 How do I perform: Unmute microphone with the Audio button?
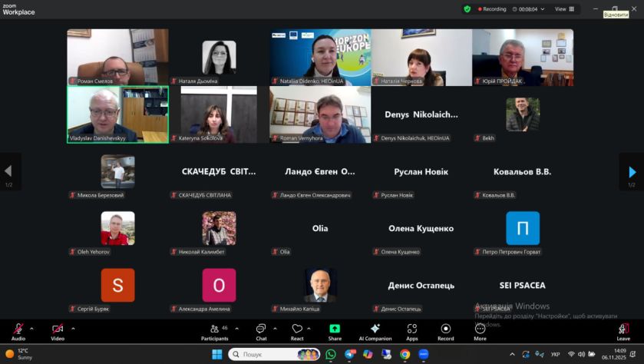point(18,332)
